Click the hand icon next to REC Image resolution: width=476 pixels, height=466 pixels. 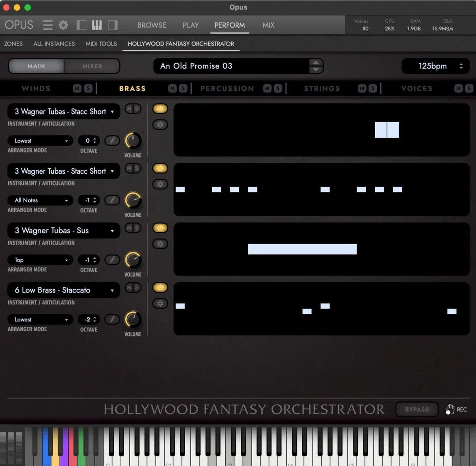(x=450, y=409)
